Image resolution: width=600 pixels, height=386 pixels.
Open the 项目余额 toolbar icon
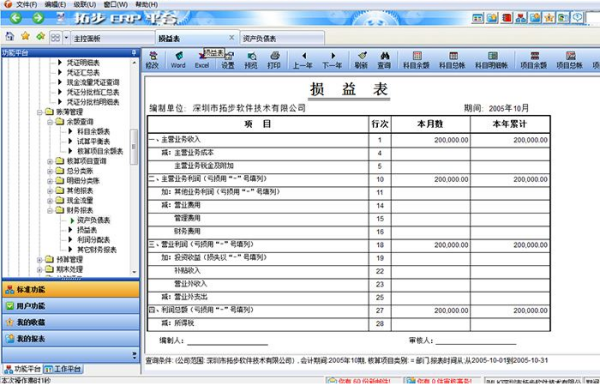point(534,60)
